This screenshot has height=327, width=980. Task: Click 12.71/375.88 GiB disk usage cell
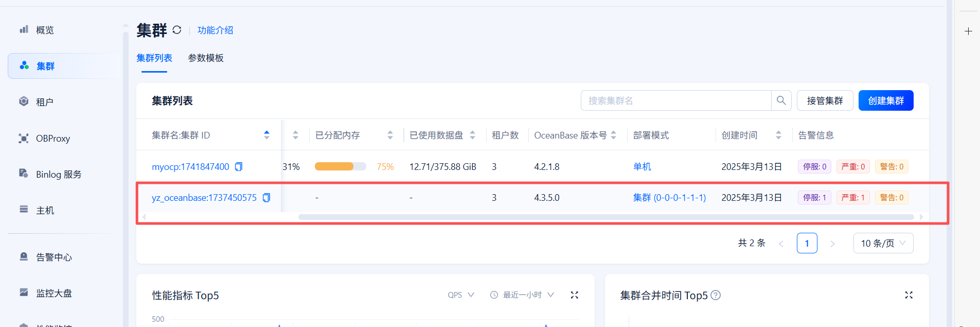(443, 167)
